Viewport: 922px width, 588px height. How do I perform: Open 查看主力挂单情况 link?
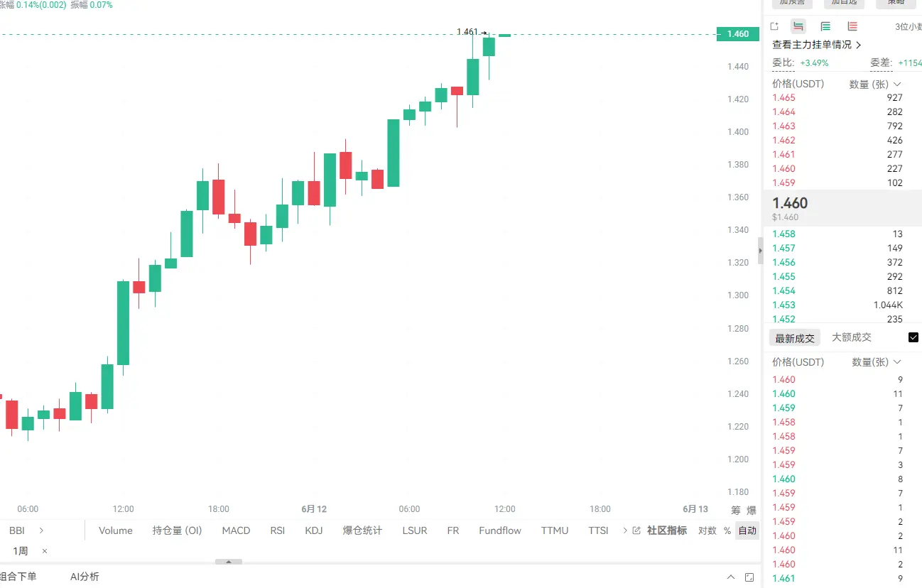click(817, 45)
